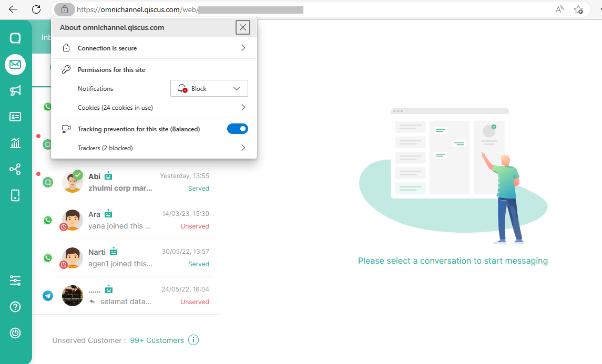Select the Narti conversation
This screenshot has height=364, width=602.
pyautogui.click(x=136, y=258)
